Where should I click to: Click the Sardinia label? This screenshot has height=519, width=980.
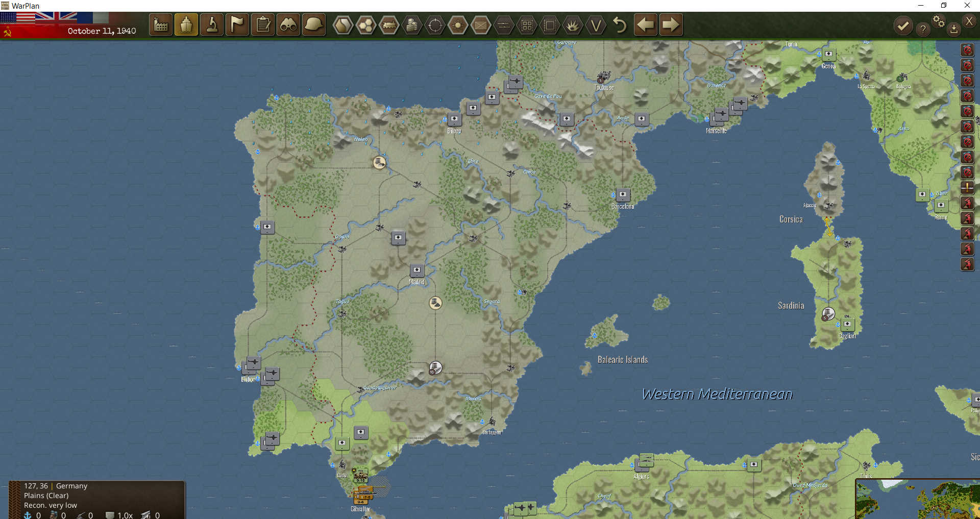[791, 306]
